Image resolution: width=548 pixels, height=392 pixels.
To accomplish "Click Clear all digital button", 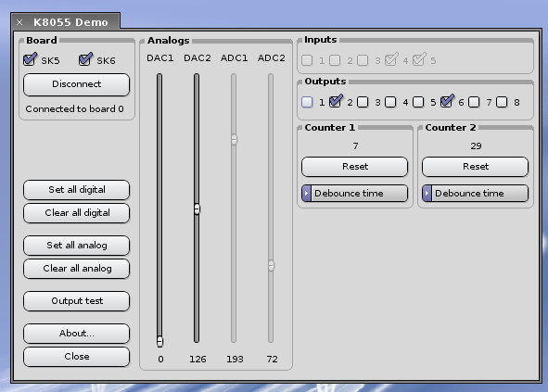I will [77, 213].
